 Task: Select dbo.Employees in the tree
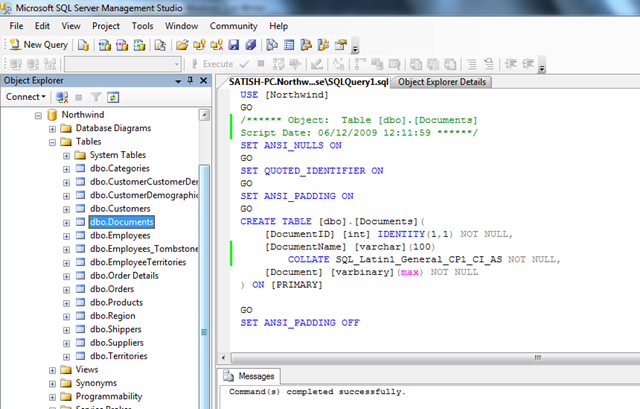(x=120, y=235)
